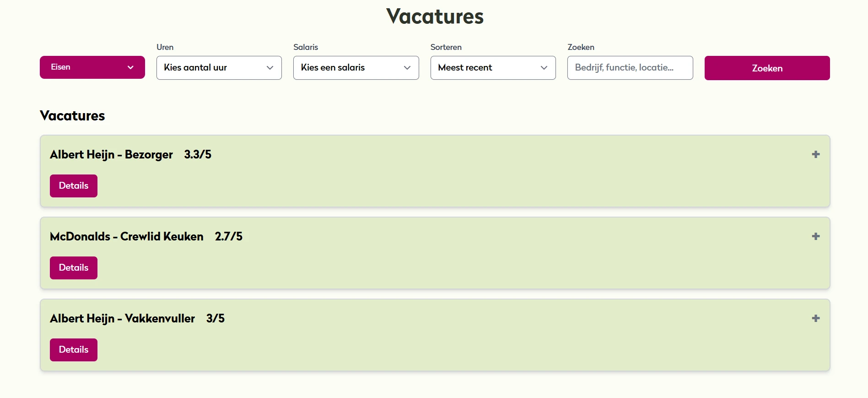Expand the McDonalds Crewlid Keuken vacancy via plus icon

[x=815, y=236]
